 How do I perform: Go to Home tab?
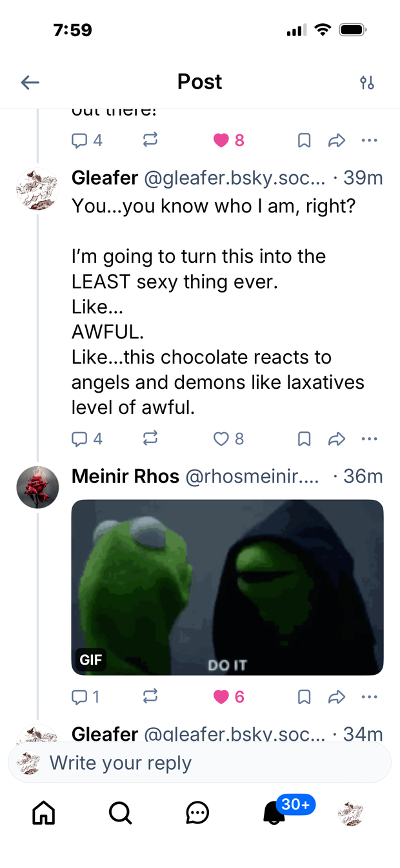pyautogui.click(x=44, y=812)
